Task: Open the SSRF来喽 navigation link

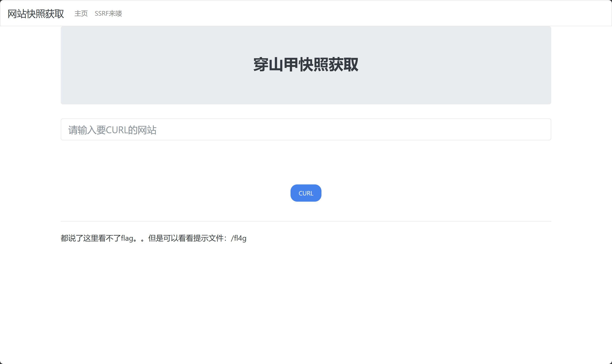Action: click(x=108, y=13)
